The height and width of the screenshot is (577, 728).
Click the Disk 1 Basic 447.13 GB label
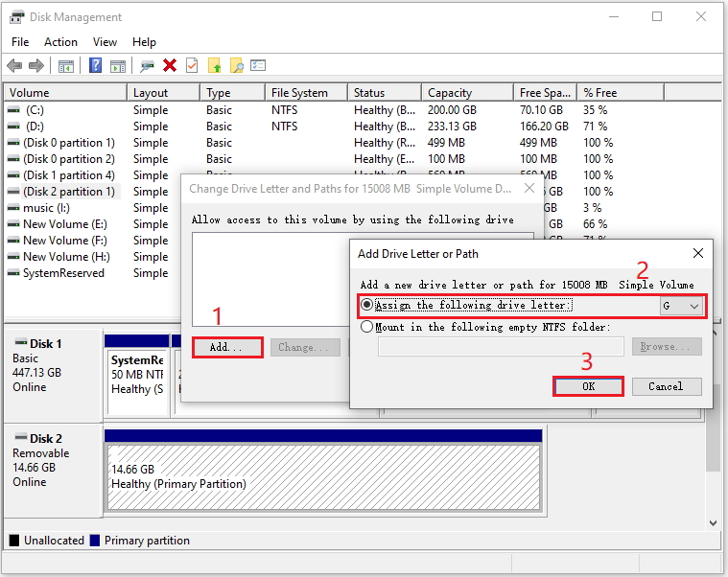tap(52, 375)
